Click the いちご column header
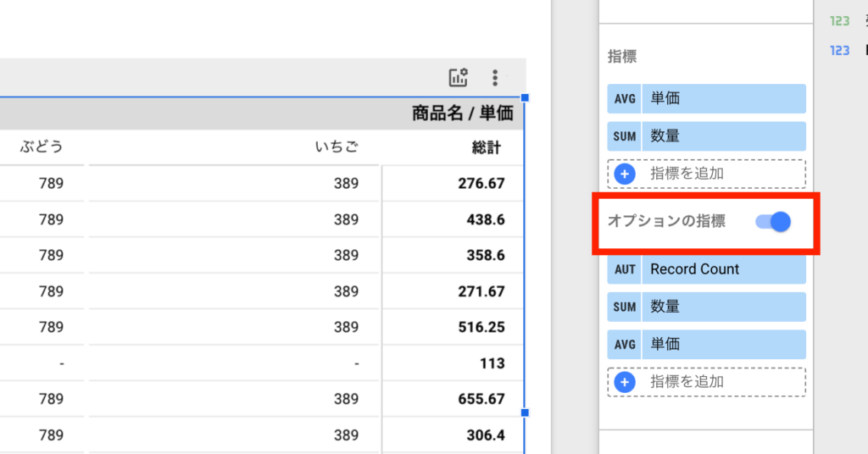Image resolution: width=868 pixels, height=454 pixels. pos(336,147)
